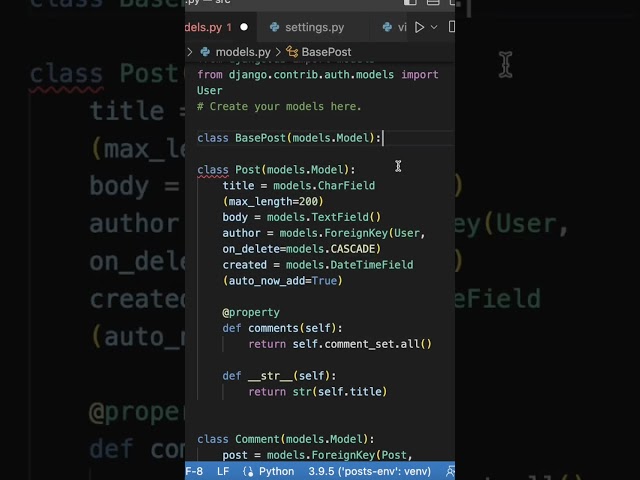Place cursor on 'class BasePost(models.Model):' line

pyautogui.click(x=289, y=138)
